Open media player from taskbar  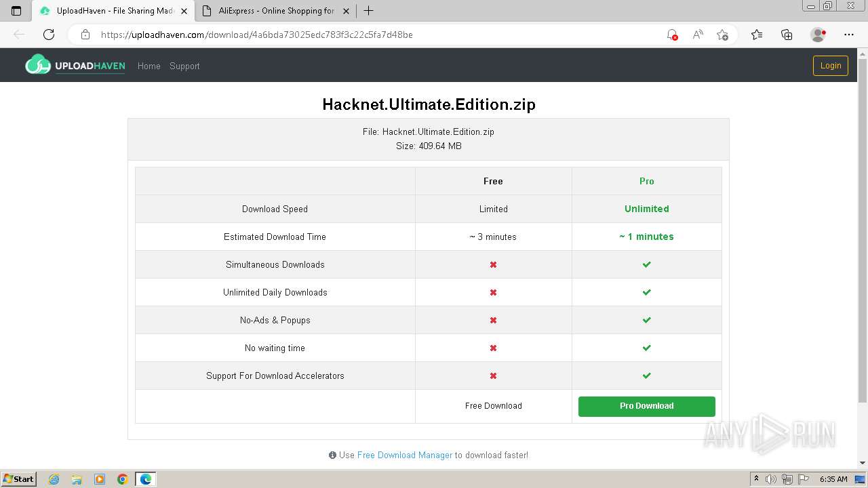point(100,479)
